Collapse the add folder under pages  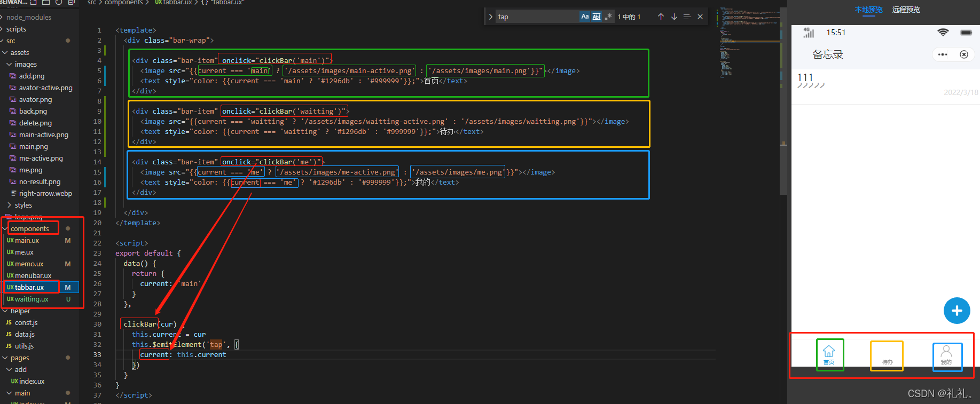(x=20, y=369)
